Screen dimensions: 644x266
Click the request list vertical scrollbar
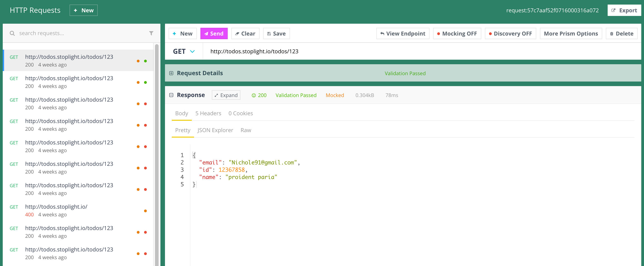(x=157, y=150)
